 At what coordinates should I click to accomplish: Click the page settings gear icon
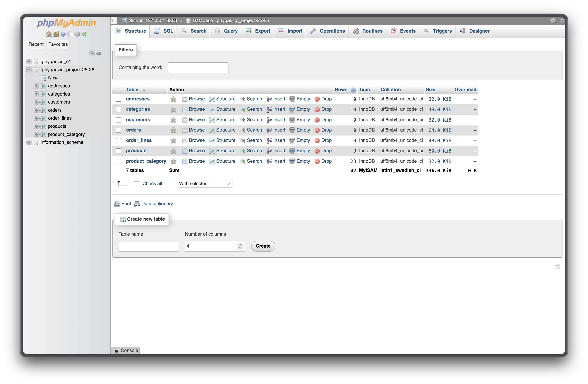(553, 21)
